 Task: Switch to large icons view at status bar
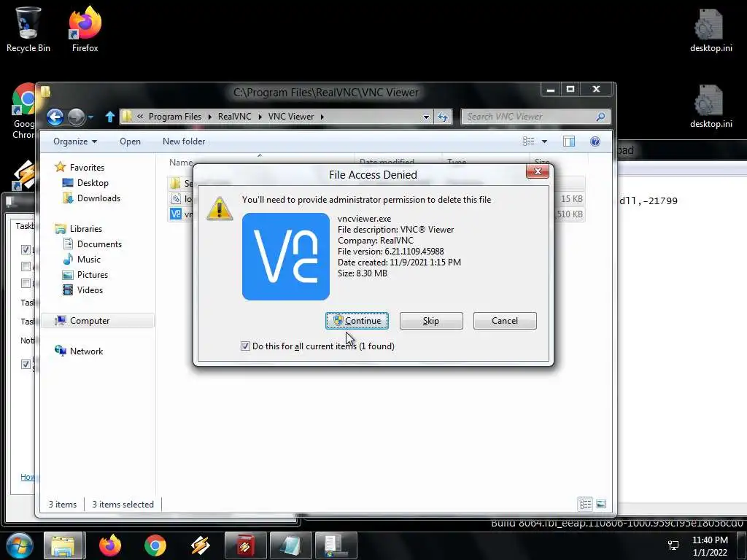click(x=601, y=504)
